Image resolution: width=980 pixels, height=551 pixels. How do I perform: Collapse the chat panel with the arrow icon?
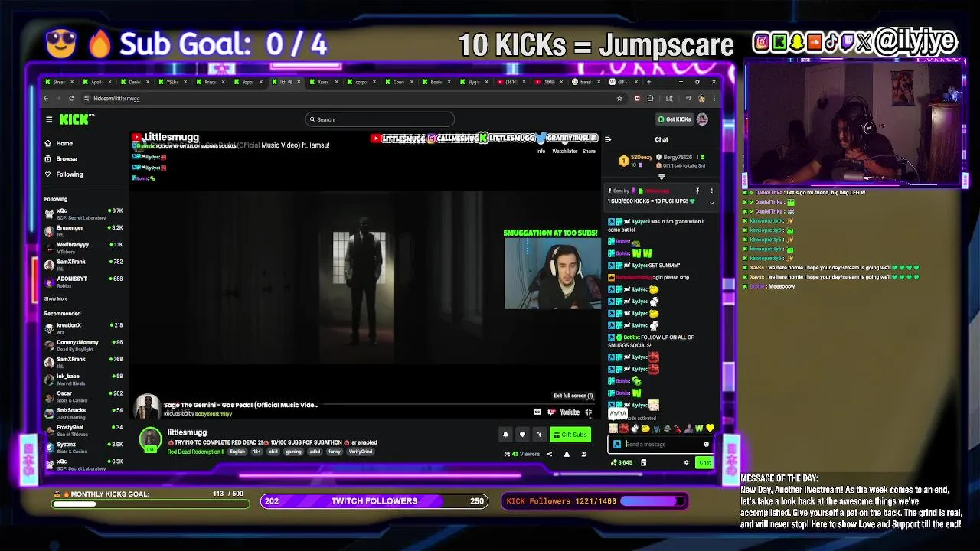click(x=608, y=139)
